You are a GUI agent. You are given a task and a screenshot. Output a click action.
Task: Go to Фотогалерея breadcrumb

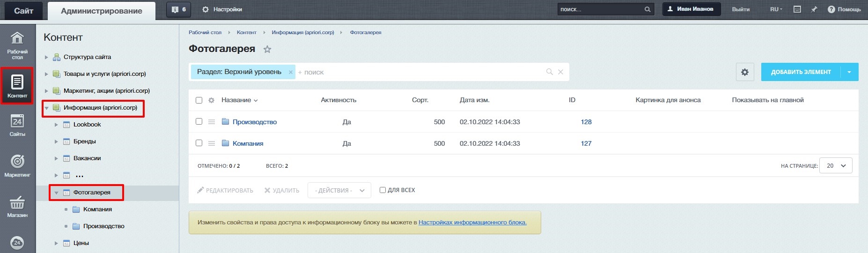(x=366, y=32)
